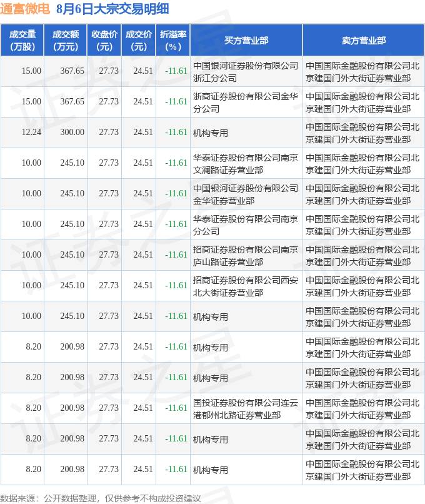Click buyer 招商证券西安北大街证券营业部
Image resolution: width=425 pixels, height=504 pixels.
point(246,286)
